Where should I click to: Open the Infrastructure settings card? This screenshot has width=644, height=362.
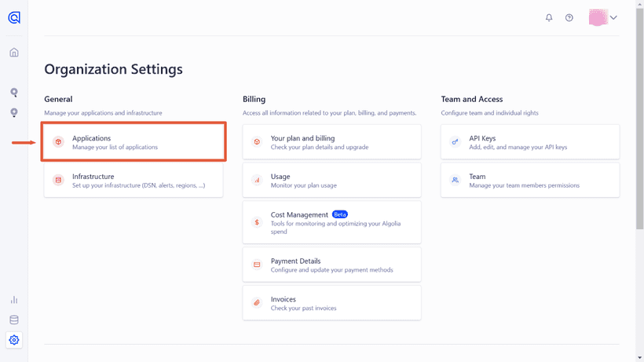click(134, 180)
